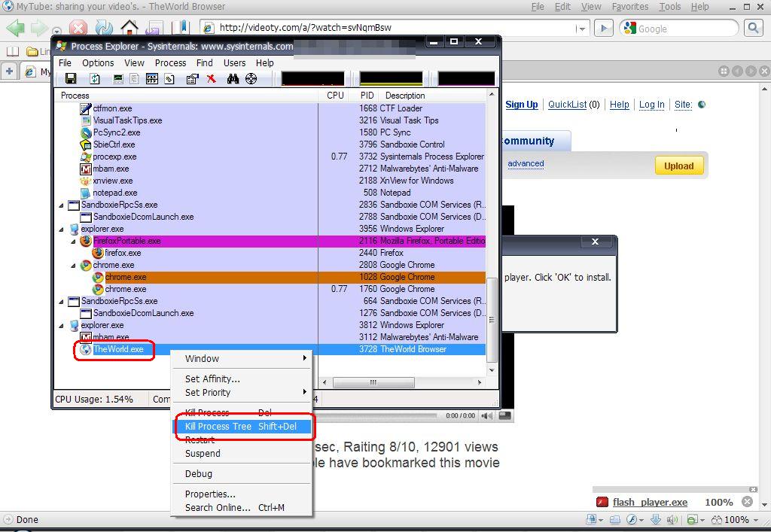Click the bookmark book icon in browser toolbar
This screenshot has height=532, width=771.
click(x=181, y=28)
